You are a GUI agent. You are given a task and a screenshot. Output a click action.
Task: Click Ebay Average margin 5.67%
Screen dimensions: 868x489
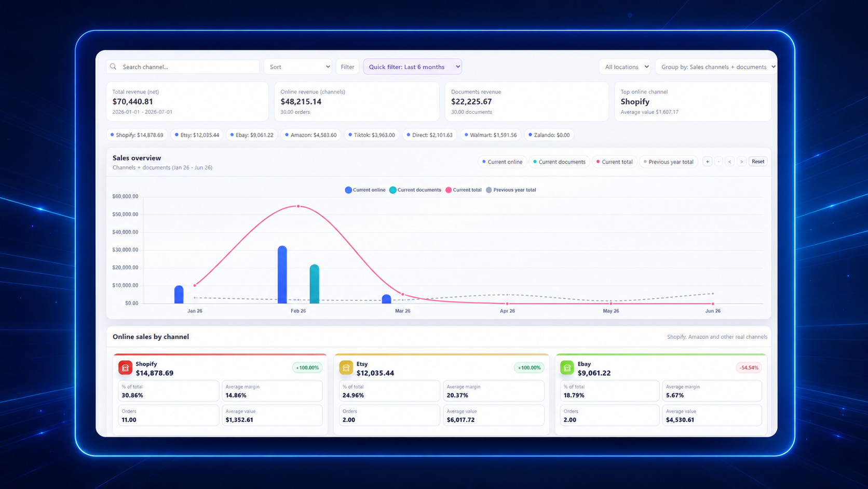[712, 391]
